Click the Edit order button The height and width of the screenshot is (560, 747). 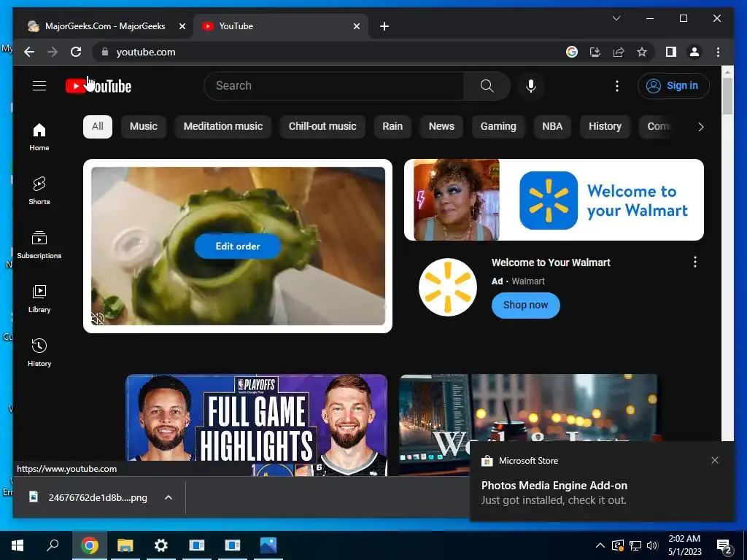click(x=238, y=246)
